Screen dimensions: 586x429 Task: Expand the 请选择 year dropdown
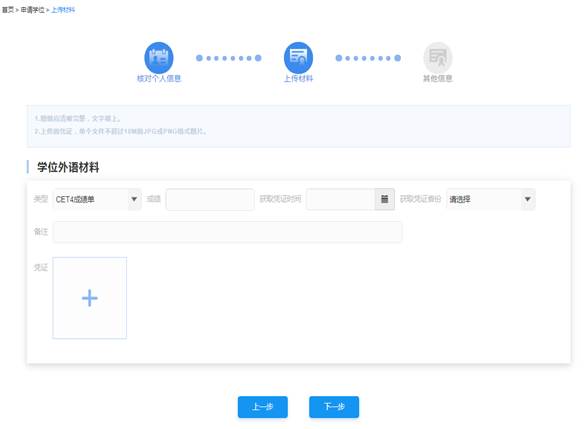(x=491, y=199)
